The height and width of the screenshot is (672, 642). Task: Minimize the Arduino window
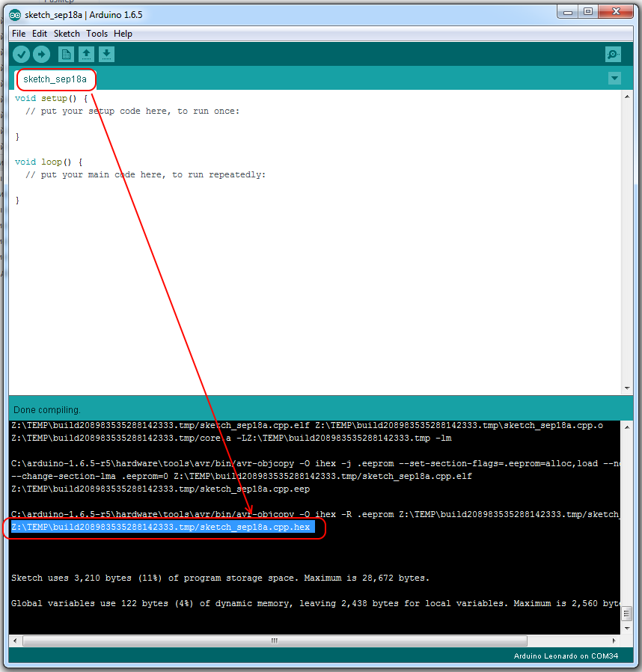pyautogui.click(x=567, y=12)
